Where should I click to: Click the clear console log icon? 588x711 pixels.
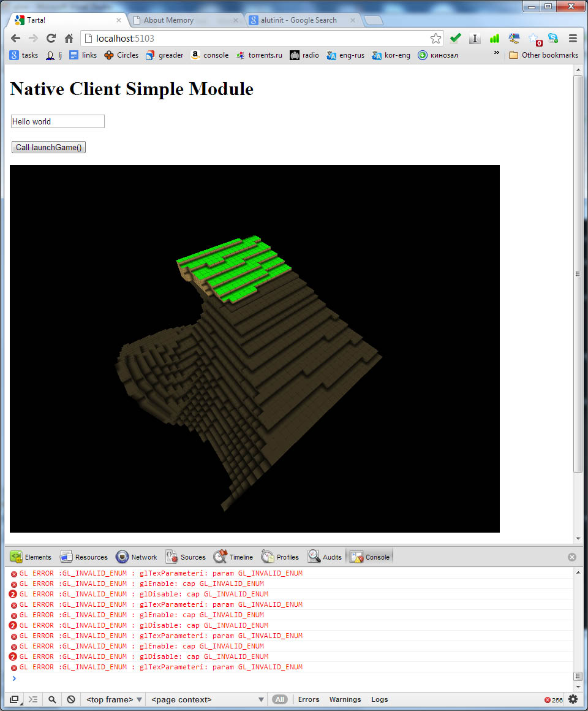coord(71,699)
